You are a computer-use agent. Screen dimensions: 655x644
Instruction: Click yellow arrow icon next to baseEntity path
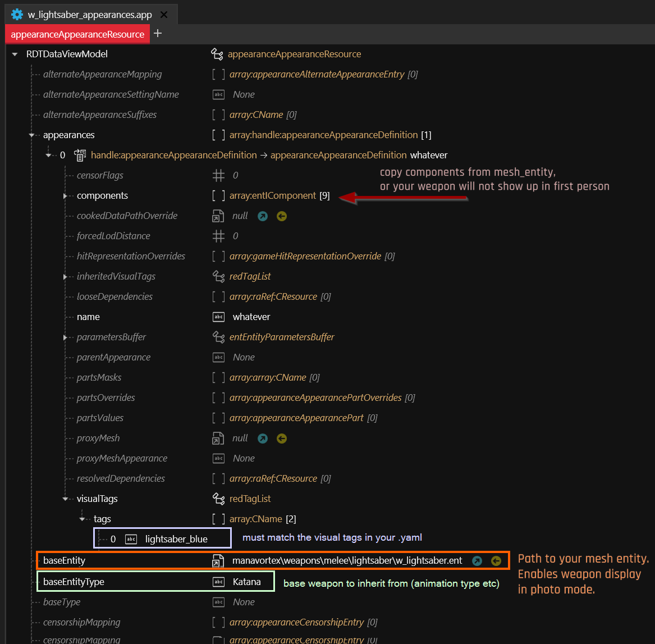tap(496, 560)
